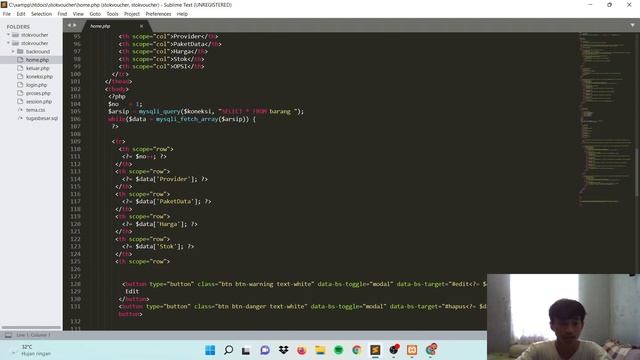Open Windows taskbar Search
The height and width of the screenshot is (360, 640).
229,350
